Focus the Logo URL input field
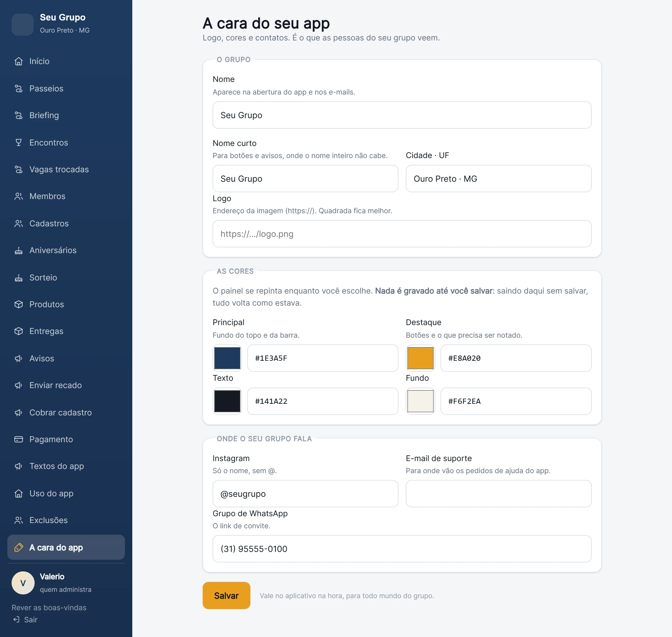672x637 pixels. click(402, 234)
